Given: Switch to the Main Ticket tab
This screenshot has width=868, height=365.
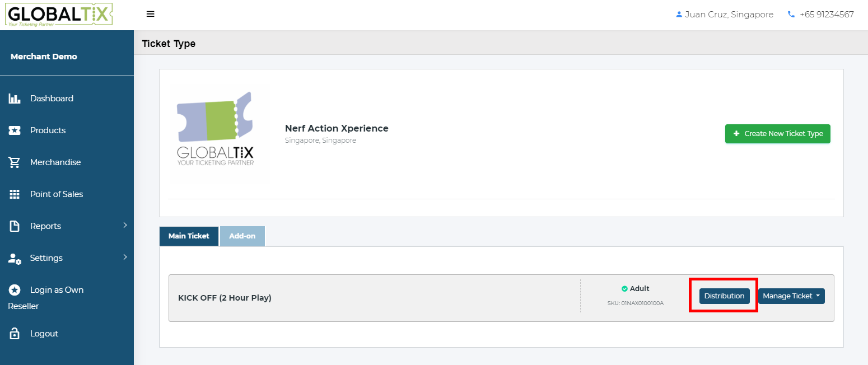Looking at the screenshot, I should coord(189,236).
